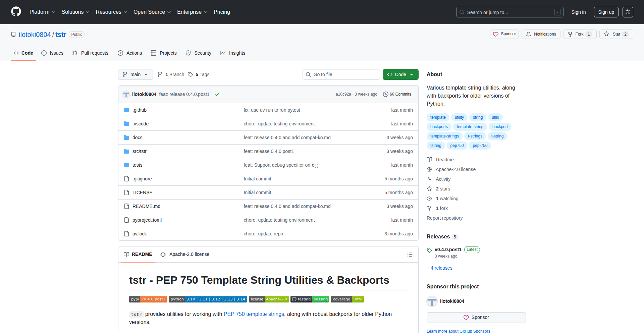
Task: Click the Go to file search field
Action: coord(341,74)
